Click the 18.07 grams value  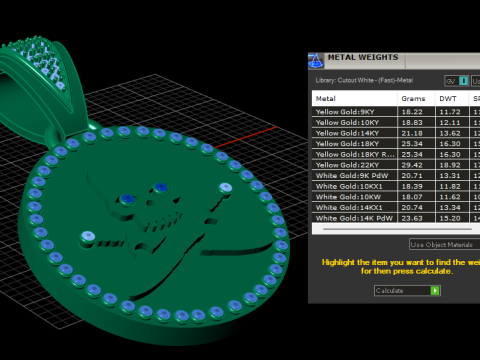click(x=412, y=197)
